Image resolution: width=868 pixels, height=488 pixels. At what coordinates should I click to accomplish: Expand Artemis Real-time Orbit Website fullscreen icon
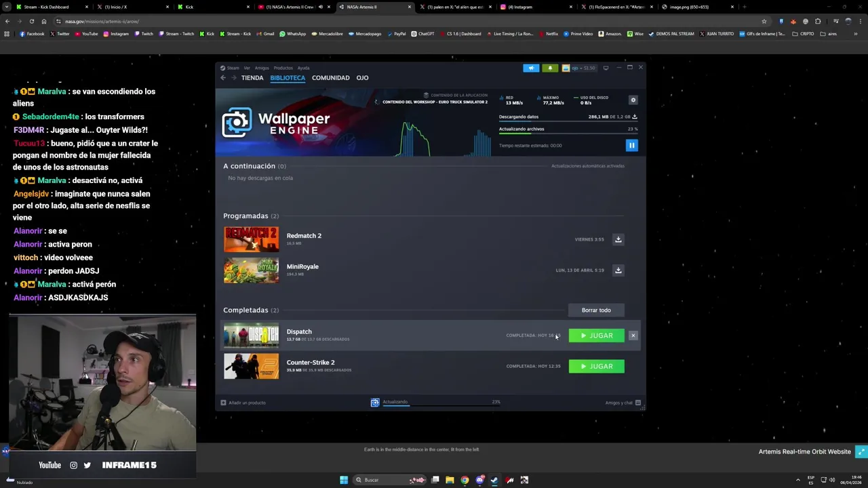click(x=861, y=451)
